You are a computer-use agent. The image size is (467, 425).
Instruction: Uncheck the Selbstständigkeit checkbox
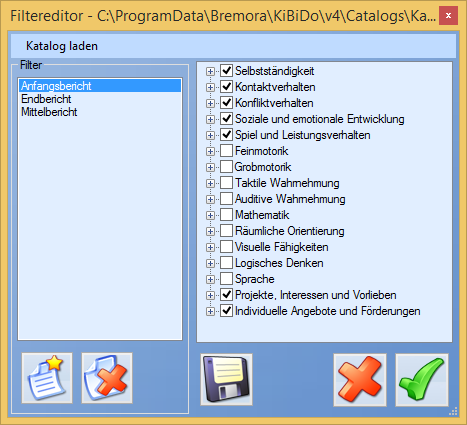(227, 71)
